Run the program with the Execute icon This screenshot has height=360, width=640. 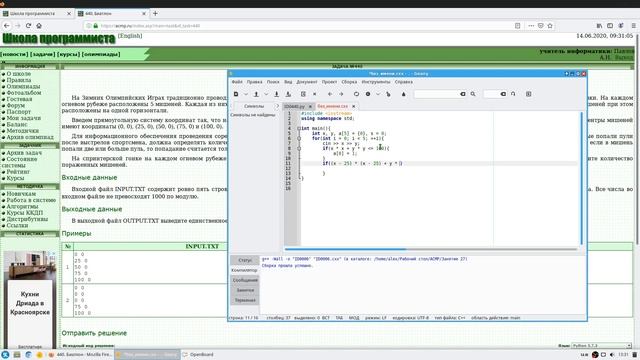[x=388, y=94]
